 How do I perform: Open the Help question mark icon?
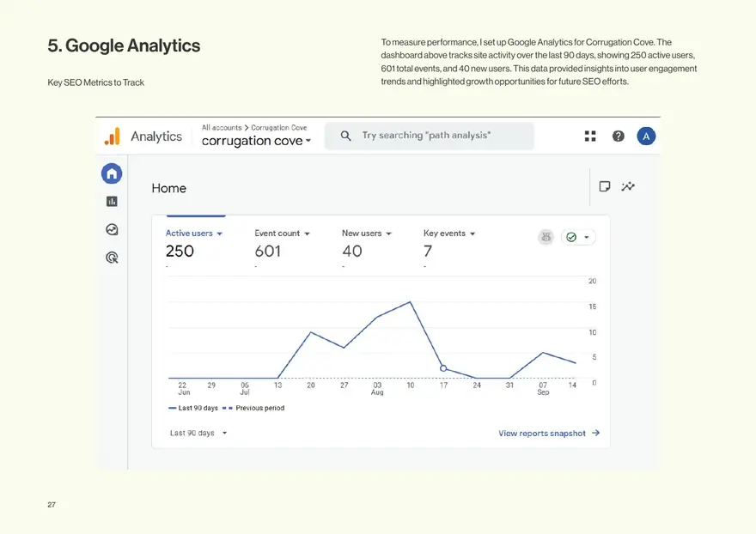pos(618,137)
